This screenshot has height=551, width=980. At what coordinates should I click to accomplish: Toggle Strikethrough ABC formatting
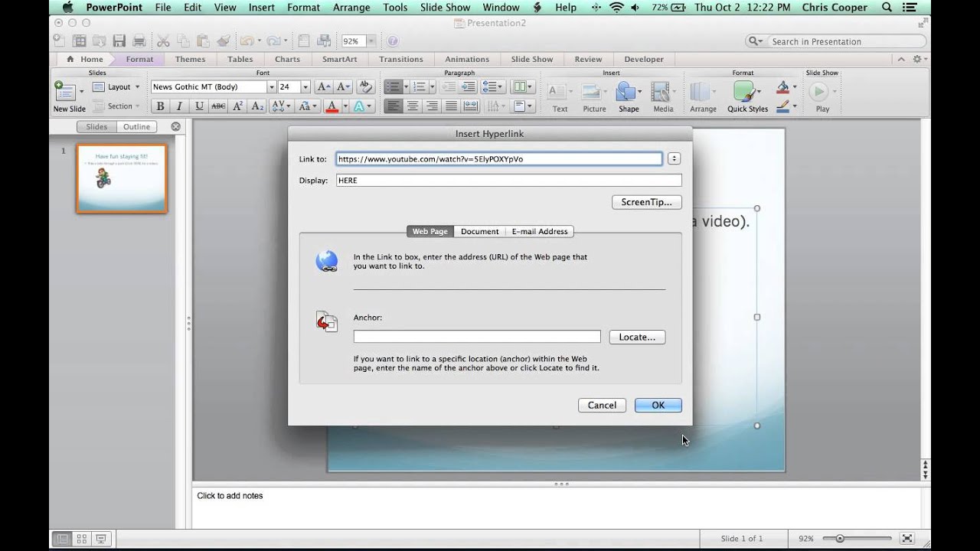(218, 106)
